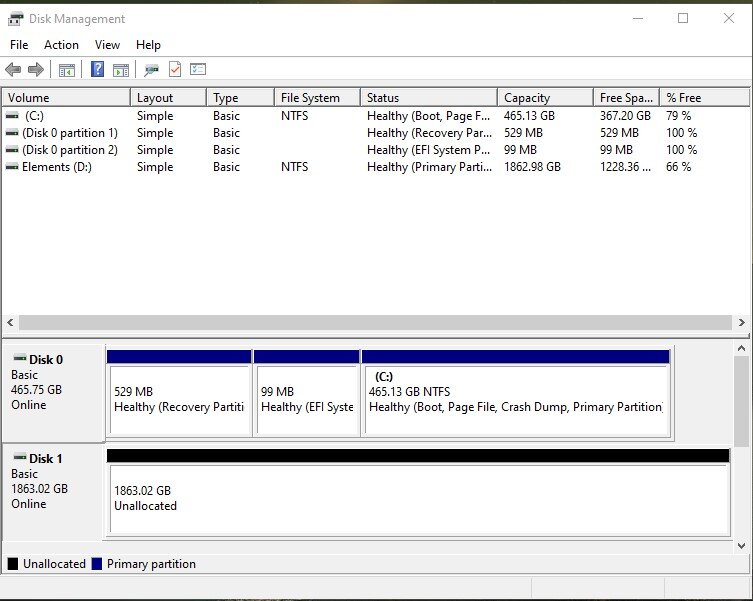Select the 1863.02 GB Unallocated space block
753x601 pixels.
pos(418,498)
